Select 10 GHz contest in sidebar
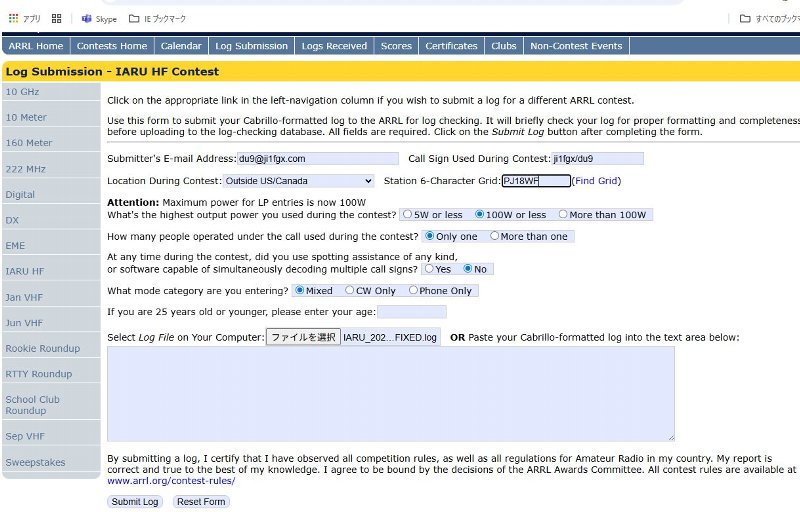 tap(22, 92)
